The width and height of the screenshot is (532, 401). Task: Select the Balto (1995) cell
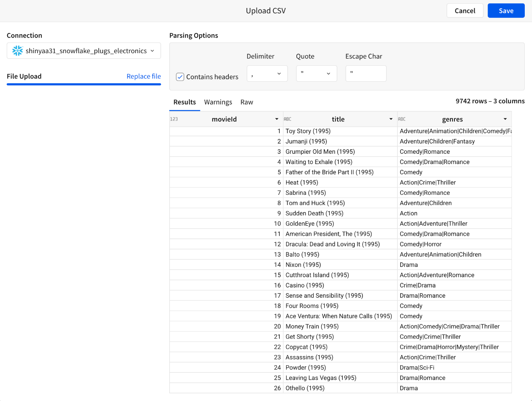tap(340, 254)
